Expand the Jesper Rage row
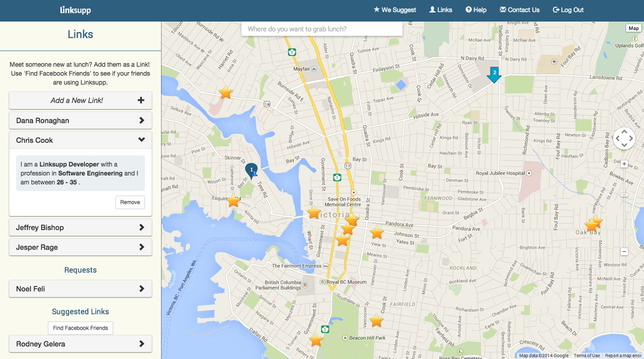The image size is (644, 359). click(x=80, y=247)
